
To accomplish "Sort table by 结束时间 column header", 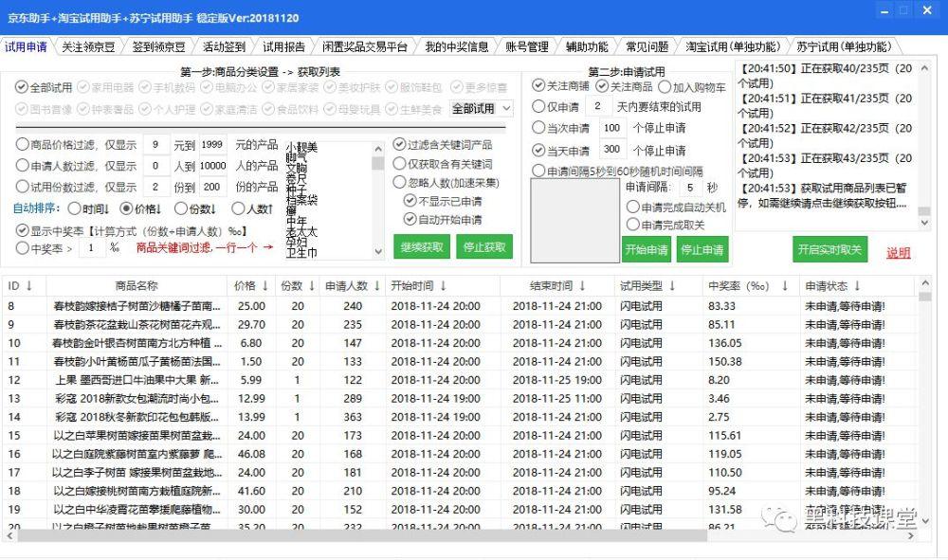I will (x=556, y=286).
